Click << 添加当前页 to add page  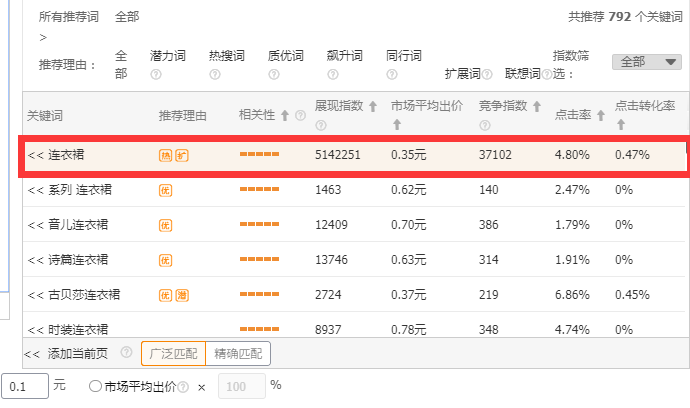pyautogui.click(x=68, y=353)
